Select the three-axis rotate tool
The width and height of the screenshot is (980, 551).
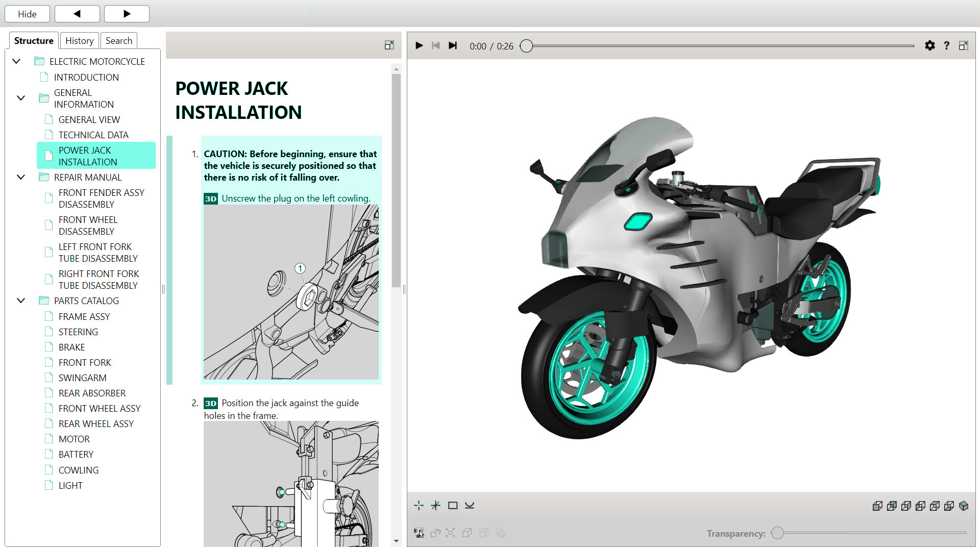click(x=435, y=505)
